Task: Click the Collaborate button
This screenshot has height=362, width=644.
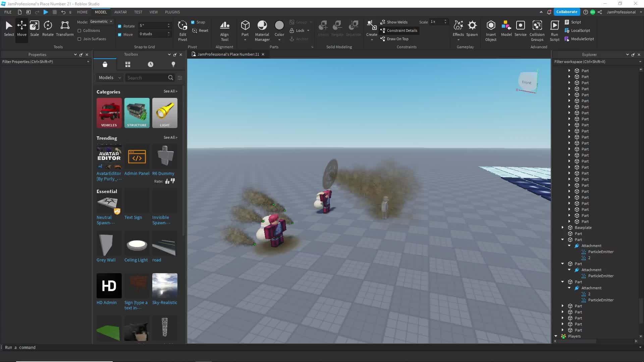Action: tap(567, 12)
